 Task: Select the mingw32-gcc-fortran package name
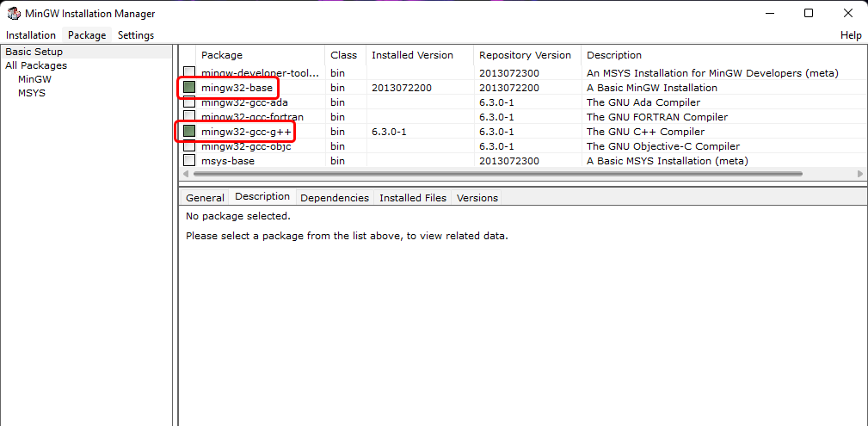pos(252,117)
